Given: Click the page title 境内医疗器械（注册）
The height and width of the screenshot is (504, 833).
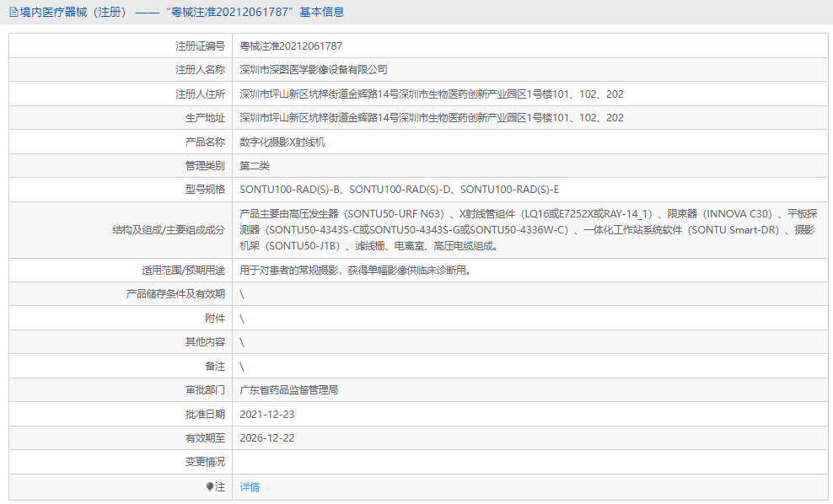Looking at the screenshot, I should click(74, 12).
